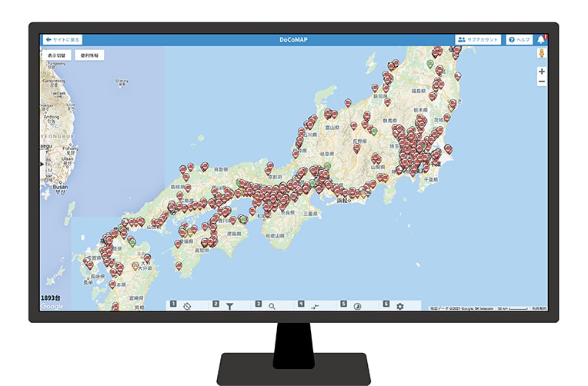This screenshot has height=386, width=588.
Task: Toggle the 表示切替 display switch button
Action: point(58,55)
